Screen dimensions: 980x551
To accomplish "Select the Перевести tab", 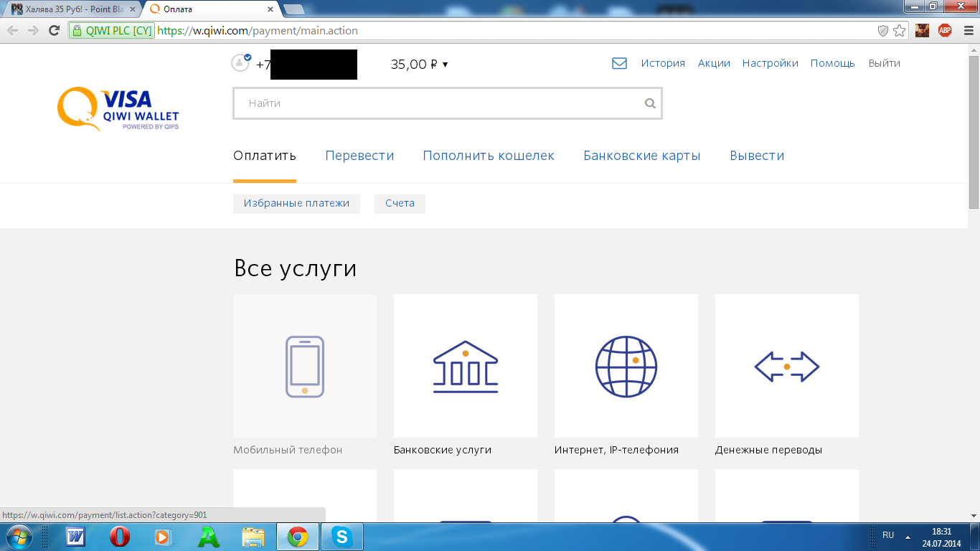I will click(359, 156).
